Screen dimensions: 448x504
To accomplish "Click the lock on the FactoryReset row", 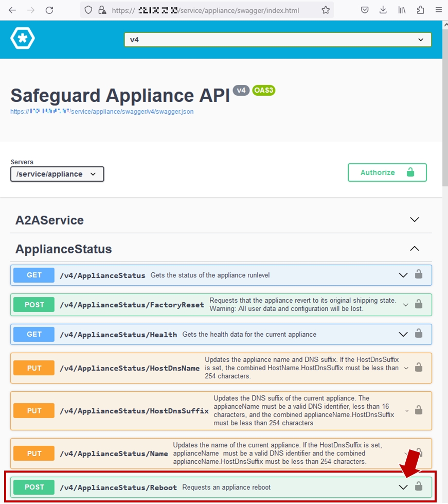I will [419, 304].
